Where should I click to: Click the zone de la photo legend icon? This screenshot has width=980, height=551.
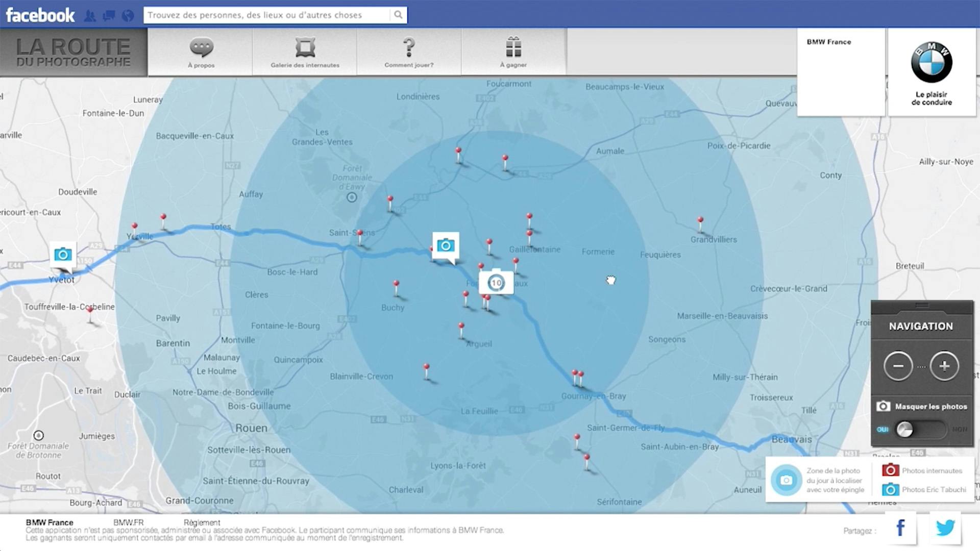[787, 480]
